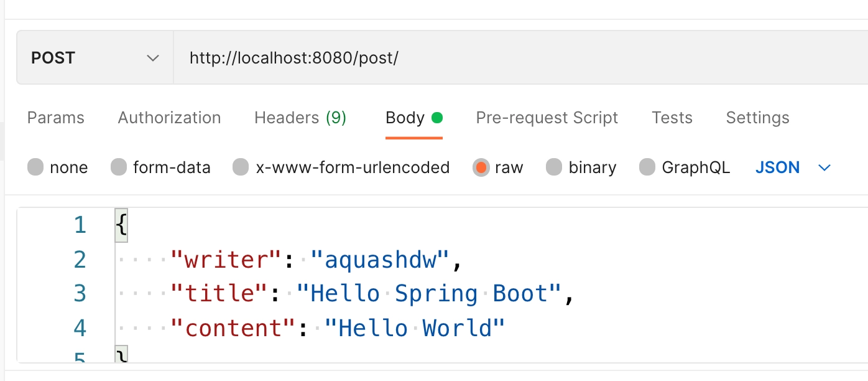Select the raw body radio button
Viewport: 868px width, 381px height.
point(481,167)
